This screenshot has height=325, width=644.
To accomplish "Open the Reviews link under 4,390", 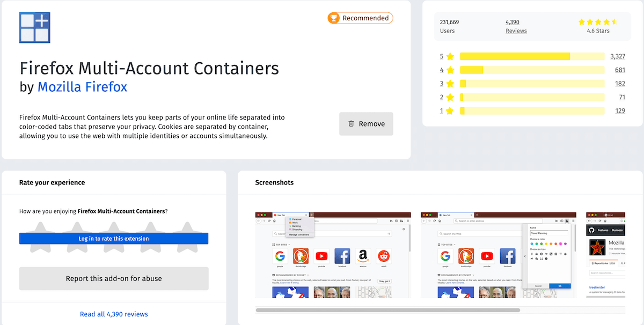I will pyautogui.click(x=516, y=31).
